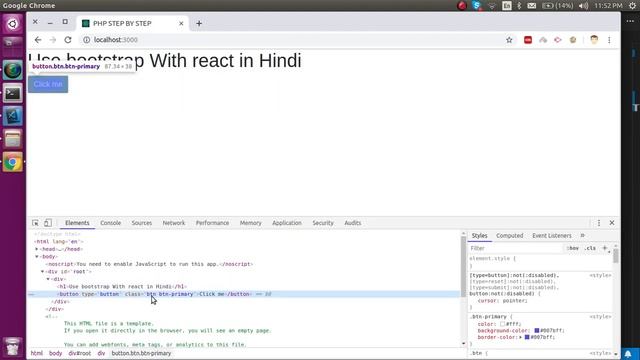
Task: Open the Memory tab
Action: pyautogui.click(x=251, y=223)
